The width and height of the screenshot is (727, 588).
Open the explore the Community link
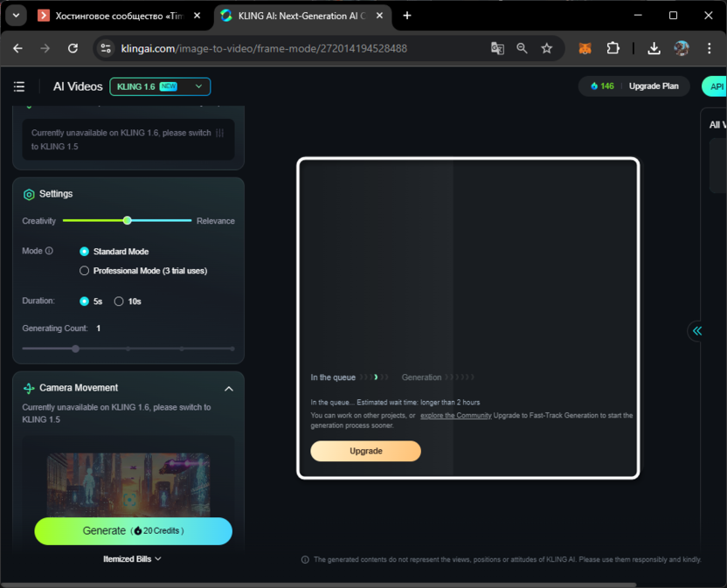coord(456,416)
